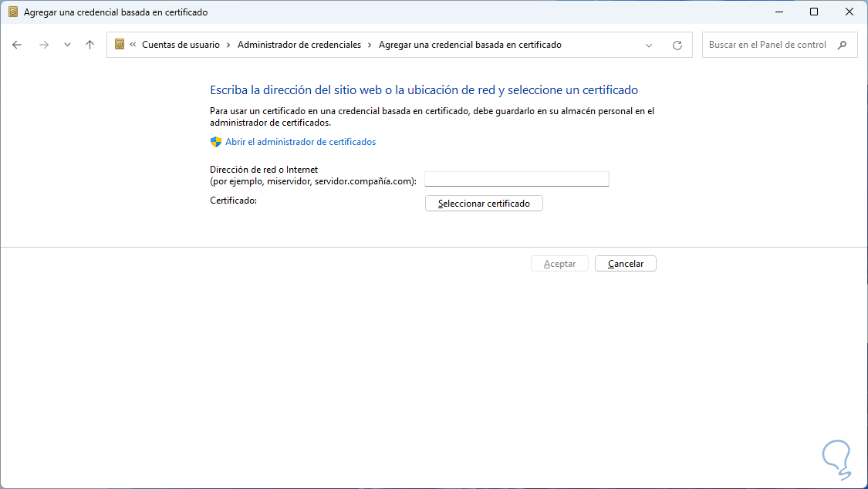This screenshot has height=489, width=868.
Task: Click the search magnifier icon
Action: (842, 45)
